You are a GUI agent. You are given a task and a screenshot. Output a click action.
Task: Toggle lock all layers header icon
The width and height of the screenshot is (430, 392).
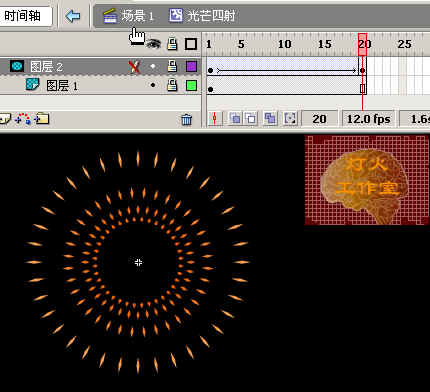172,44
